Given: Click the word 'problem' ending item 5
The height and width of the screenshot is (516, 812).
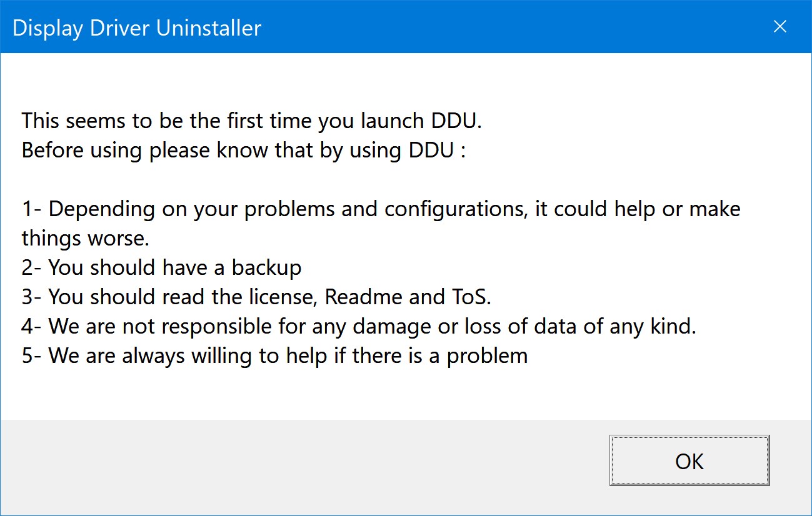Looking at the screenshot, I should (x=487, y=357).
